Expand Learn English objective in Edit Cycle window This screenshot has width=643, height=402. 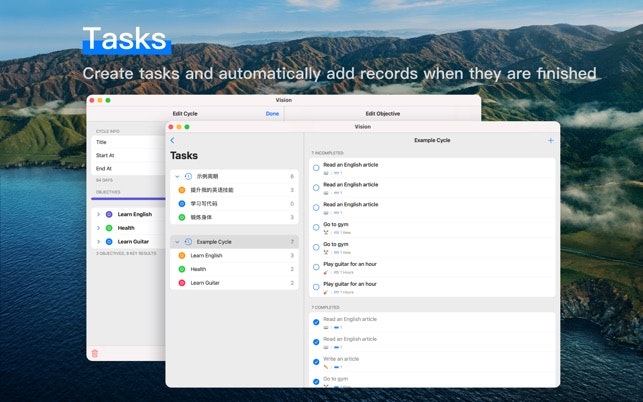point(98,214)
